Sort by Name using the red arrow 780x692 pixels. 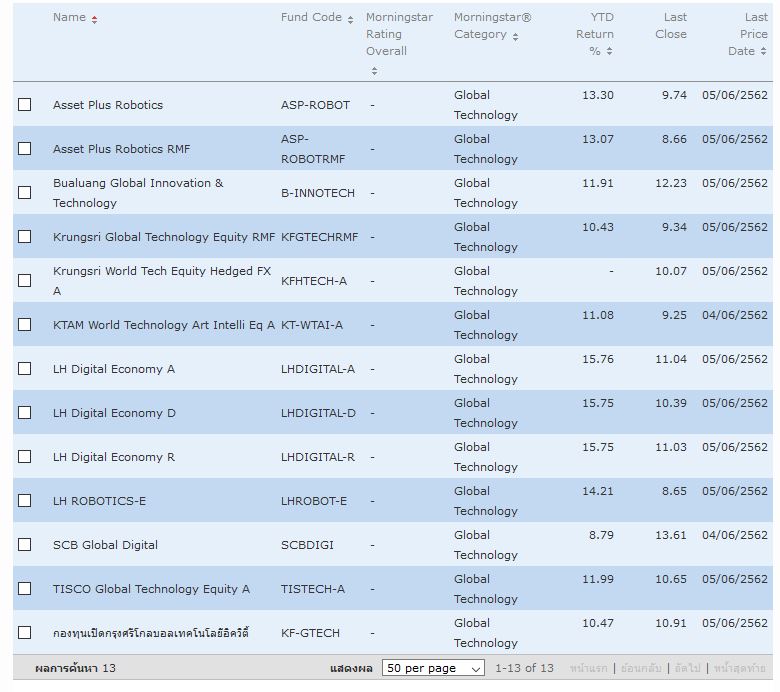pos(95,19)
